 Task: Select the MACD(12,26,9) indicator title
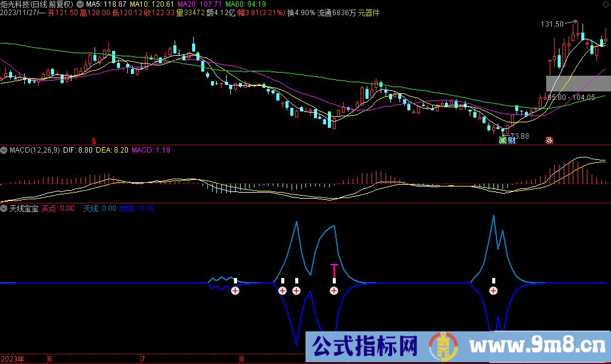(35, 150)
